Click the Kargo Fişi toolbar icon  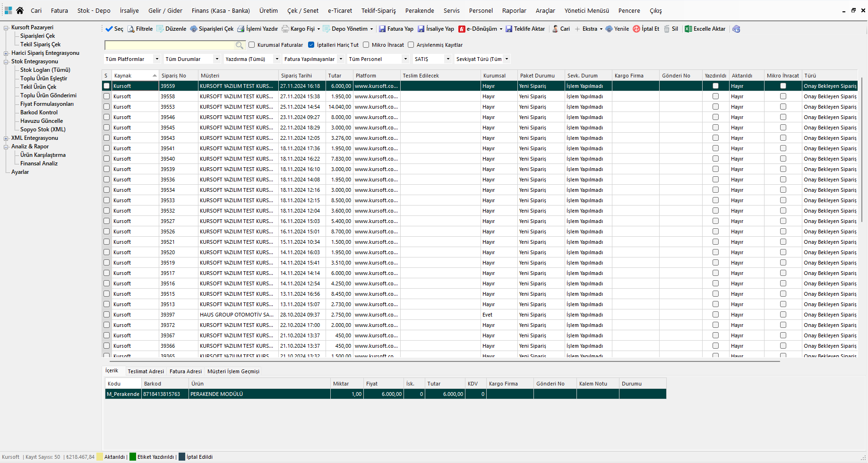(x=285, y=29)
